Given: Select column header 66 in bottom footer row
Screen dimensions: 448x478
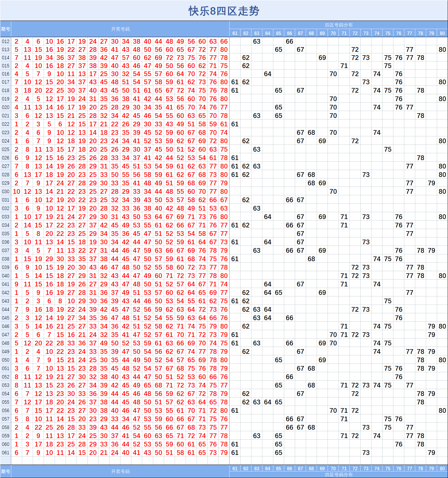Looking at the screenshot, I should pyautogui.click(x=290, y=468).
